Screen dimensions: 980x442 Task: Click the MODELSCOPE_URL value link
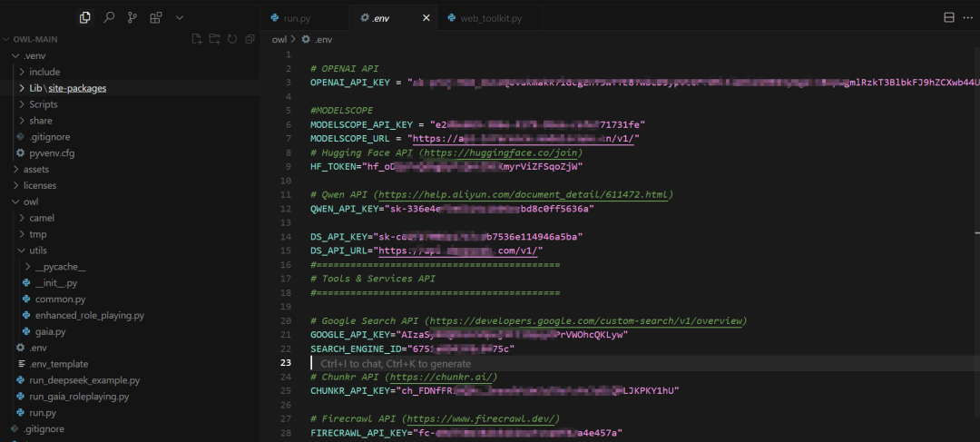524,139
